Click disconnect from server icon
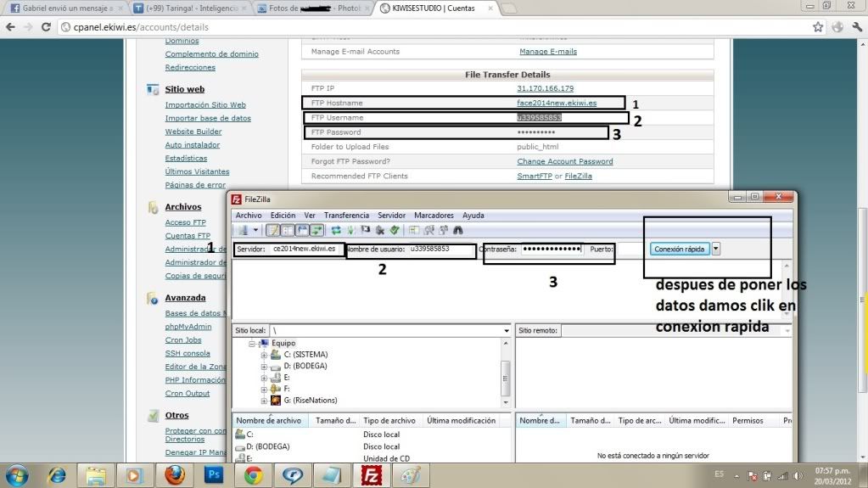Image resolution: width=868 pixels, height=488 pixels. (x=380, y=230)
